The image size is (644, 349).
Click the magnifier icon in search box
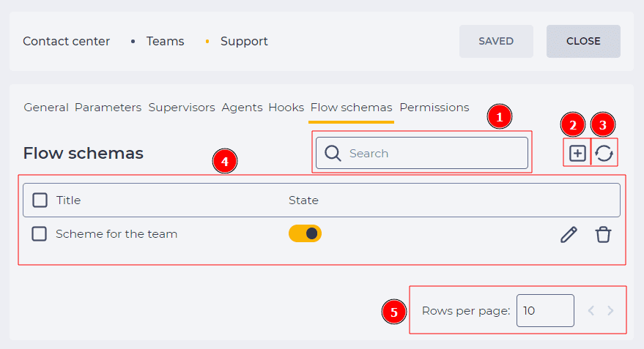coord(333,154)
